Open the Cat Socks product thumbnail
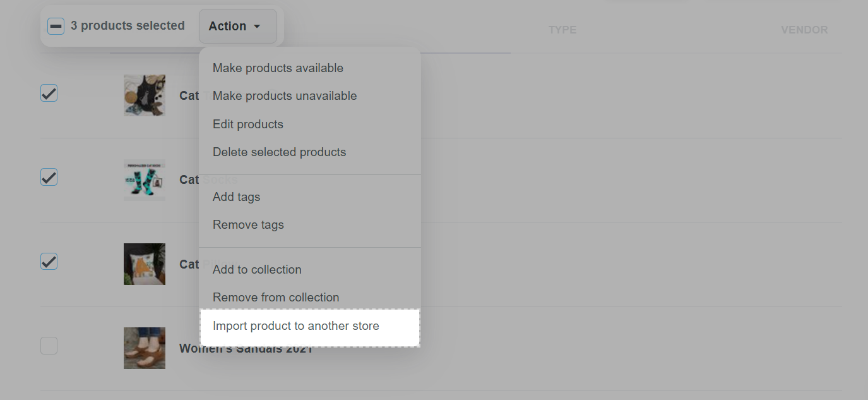This screenshot has width=868, height=400. point(145,180)
